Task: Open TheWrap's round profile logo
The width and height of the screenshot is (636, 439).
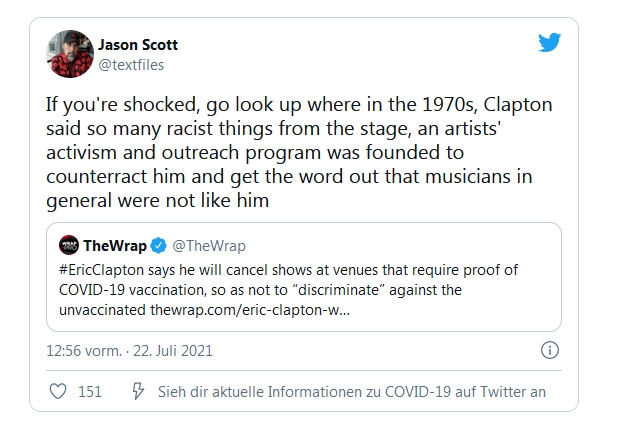Action: [x=68, y=246]
